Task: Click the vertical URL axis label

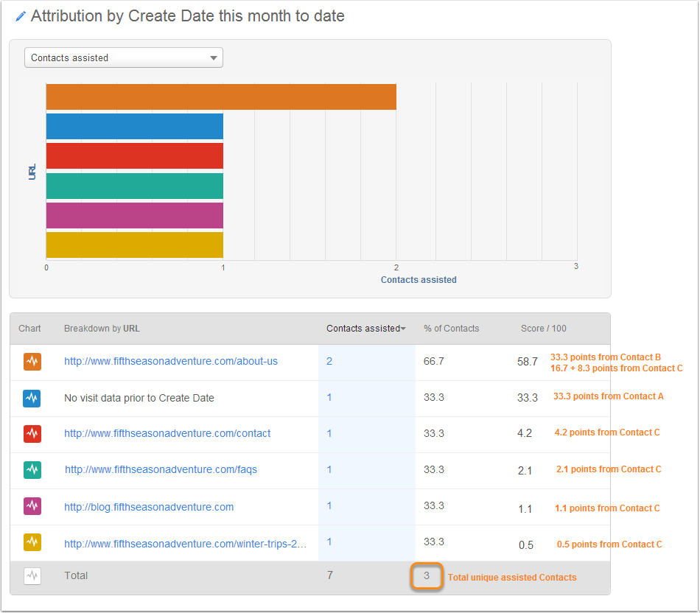Action: pos(32,172)
